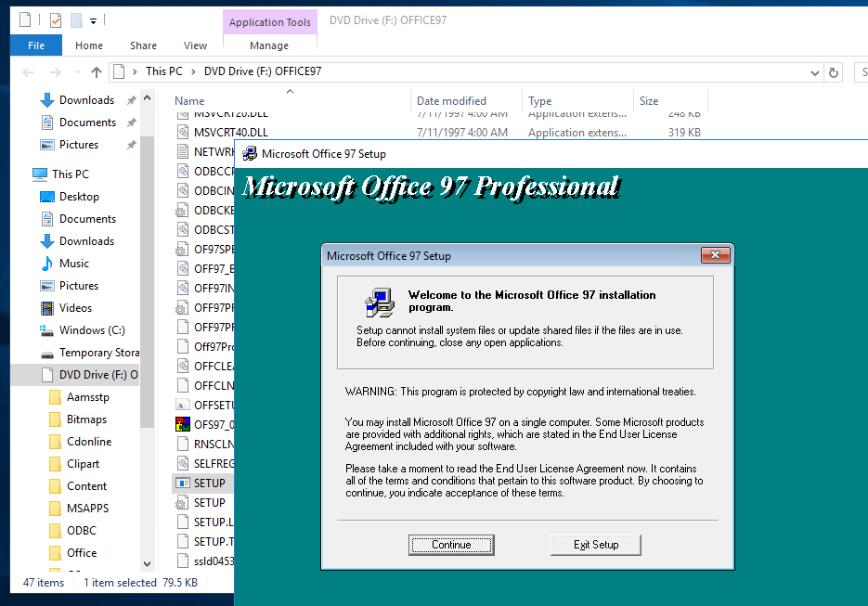Click the Continue button in Office setup

[451, 545]
